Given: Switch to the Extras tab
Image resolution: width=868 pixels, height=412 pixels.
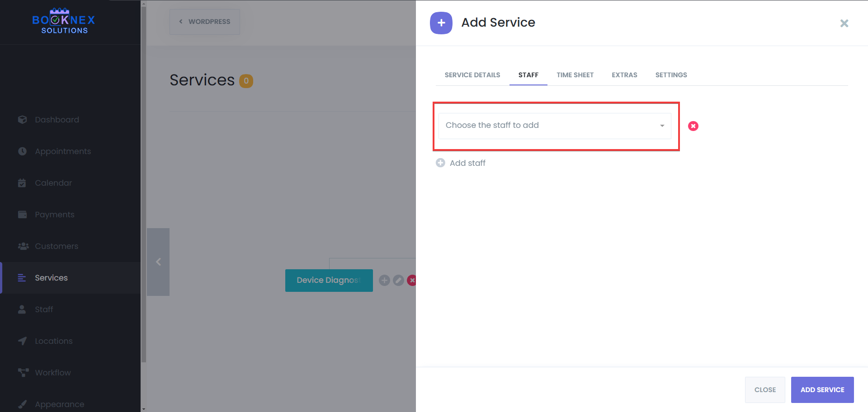Looking at the screenshot, I should pyautogui.click(x=624, y=75).
